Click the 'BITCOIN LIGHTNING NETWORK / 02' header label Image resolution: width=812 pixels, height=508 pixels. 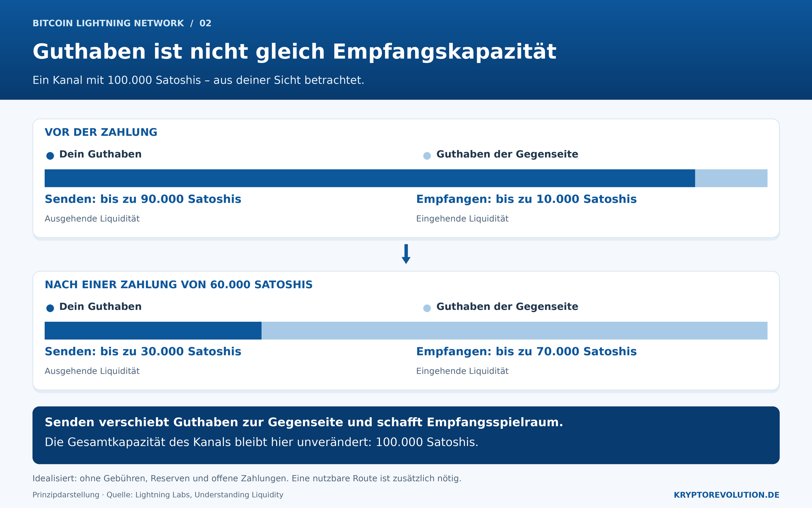[122, 23]
